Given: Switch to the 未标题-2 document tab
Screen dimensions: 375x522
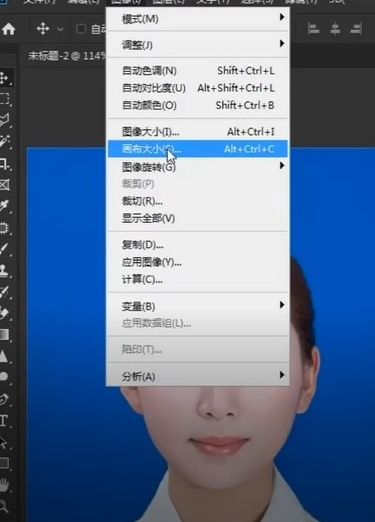Looking at the screenshot, I should [66, 56].
